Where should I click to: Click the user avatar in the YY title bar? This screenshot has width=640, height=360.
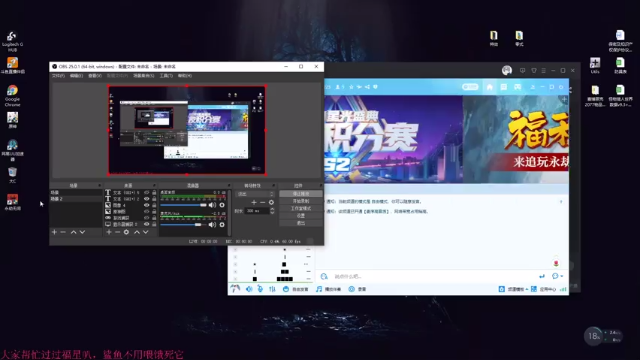pos(507,70)
